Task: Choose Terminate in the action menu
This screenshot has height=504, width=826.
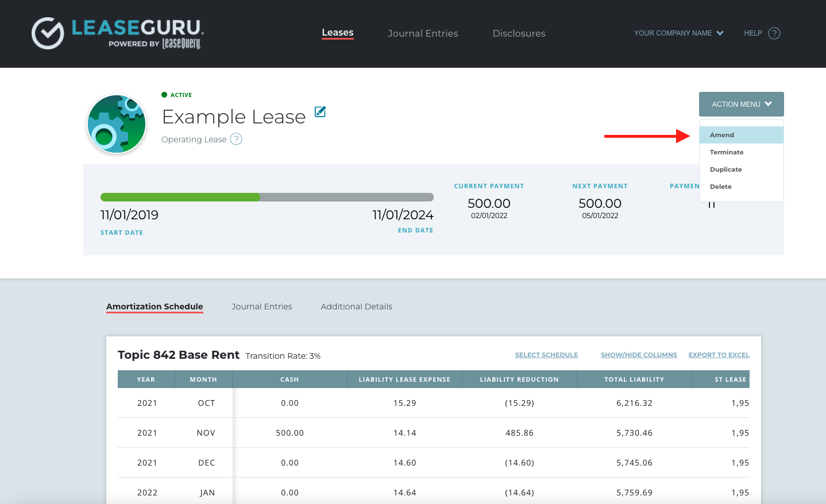Action: coord(727,152)
